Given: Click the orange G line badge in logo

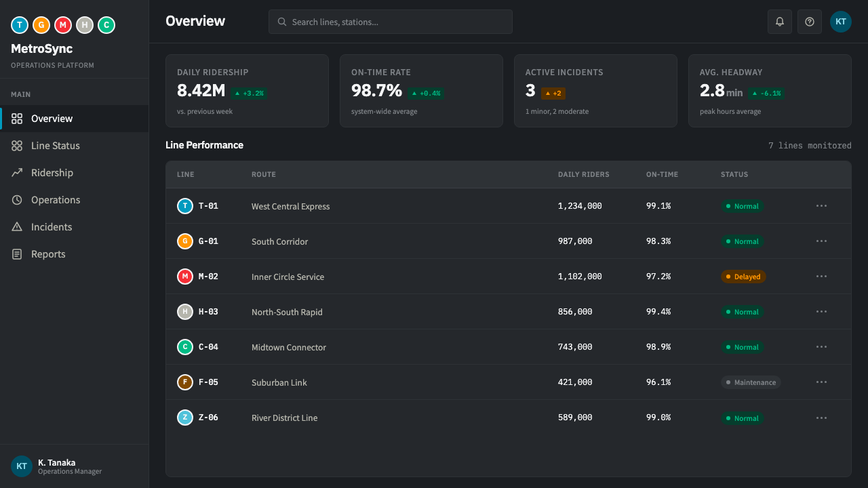Looking at the screenshot, I should (x=41, y=25).
